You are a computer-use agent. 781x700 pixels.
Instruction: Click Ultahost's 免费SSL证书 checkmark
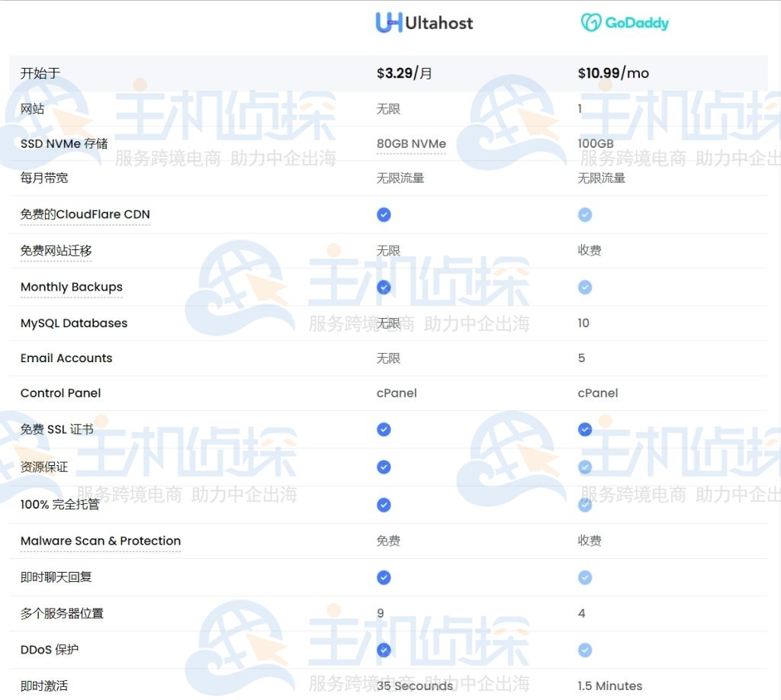coord(384,429)
